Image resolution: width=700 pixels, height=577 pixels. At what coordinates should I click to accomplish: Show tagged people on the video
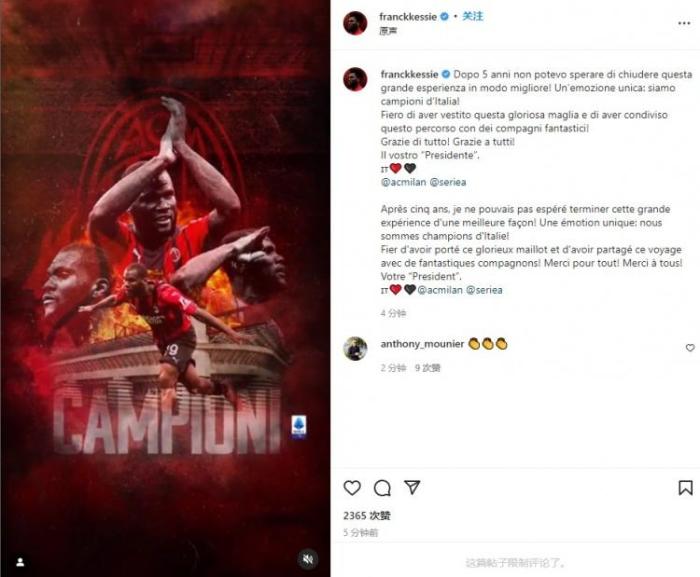point(20,562)
